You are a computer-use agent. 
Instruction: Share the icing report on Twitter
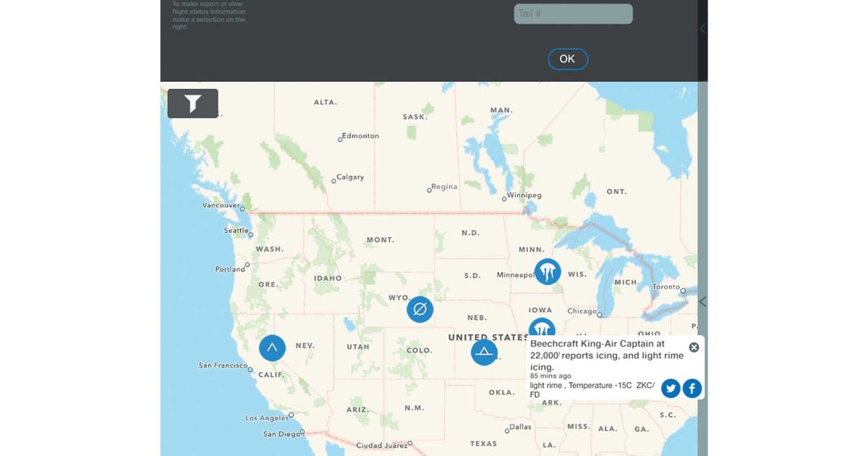[671, 388]
